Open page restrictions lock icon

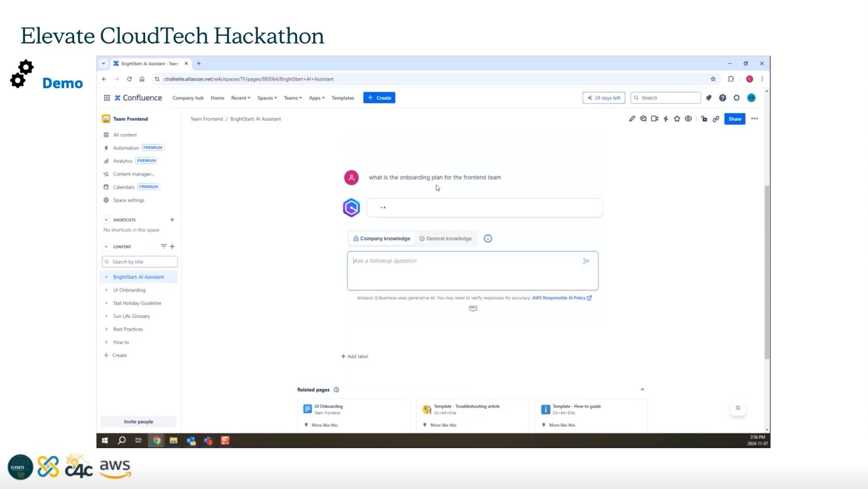704,119
